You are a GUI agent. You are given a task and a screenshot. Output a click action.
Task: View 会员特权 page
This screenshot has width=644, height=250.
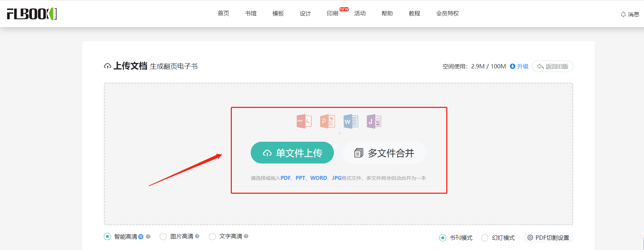pyautogui.click(x=447, y=13)
